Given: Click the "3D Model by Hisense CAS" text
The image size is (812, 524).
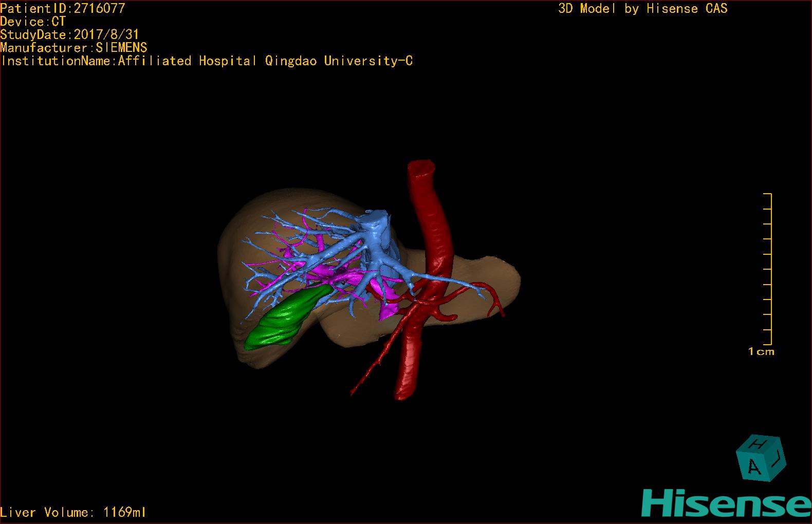Looking at the screenshot, I should pyautogui.click(x=643, y=8).
